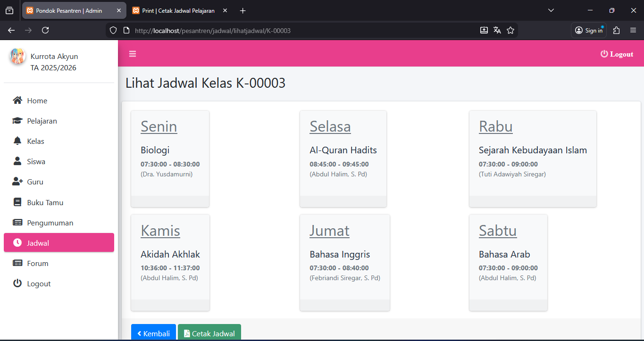Expand the browser tab list dropdown

(x=551, y=10)
